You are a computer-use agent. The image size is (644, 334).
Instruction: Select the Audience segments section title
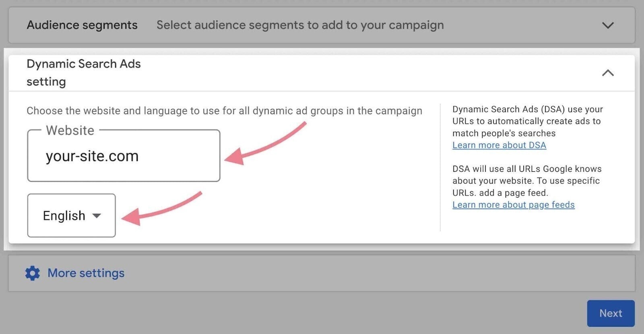[82, 25]
